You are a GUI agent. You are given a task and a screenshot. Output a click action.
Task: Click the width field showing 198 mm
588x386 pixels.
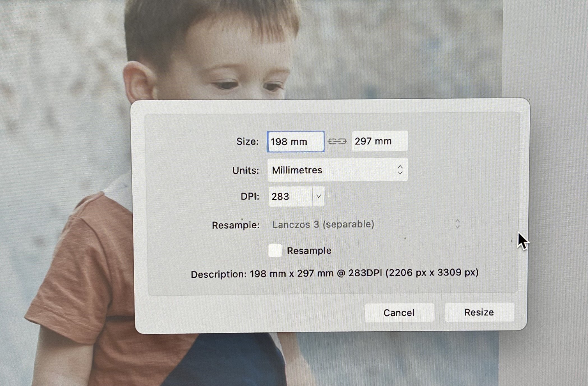tap(296, 141)
